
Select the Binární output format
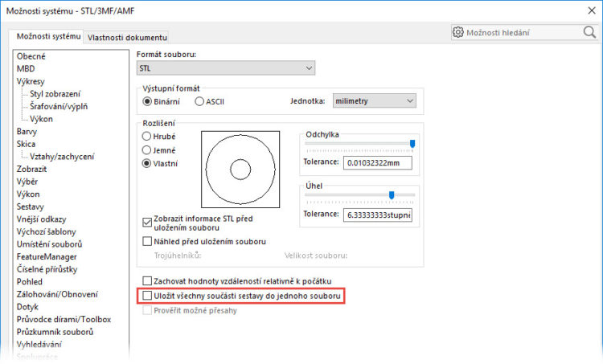click(x=147, y=101)
